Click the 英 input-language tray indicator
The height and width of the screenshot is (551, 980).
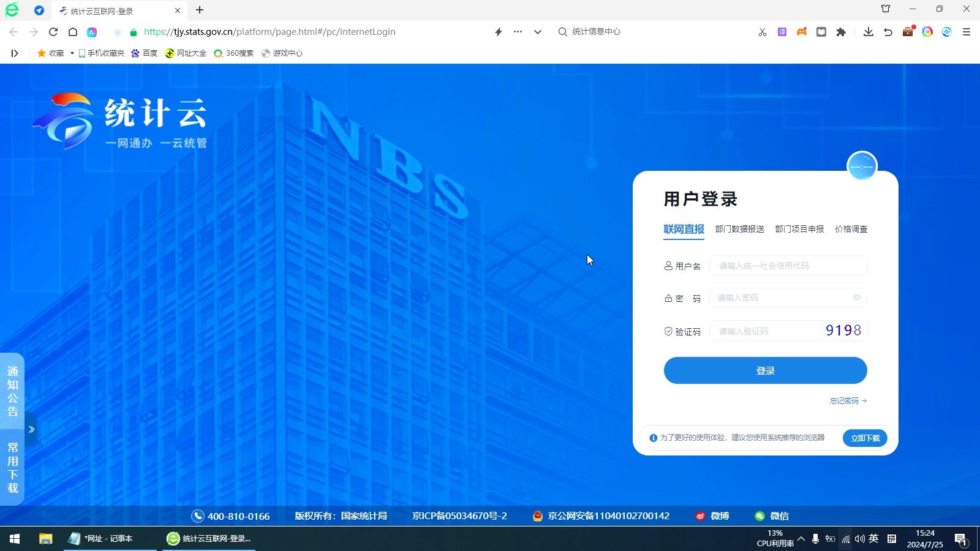pyautogui.click(x=874, y=539)
